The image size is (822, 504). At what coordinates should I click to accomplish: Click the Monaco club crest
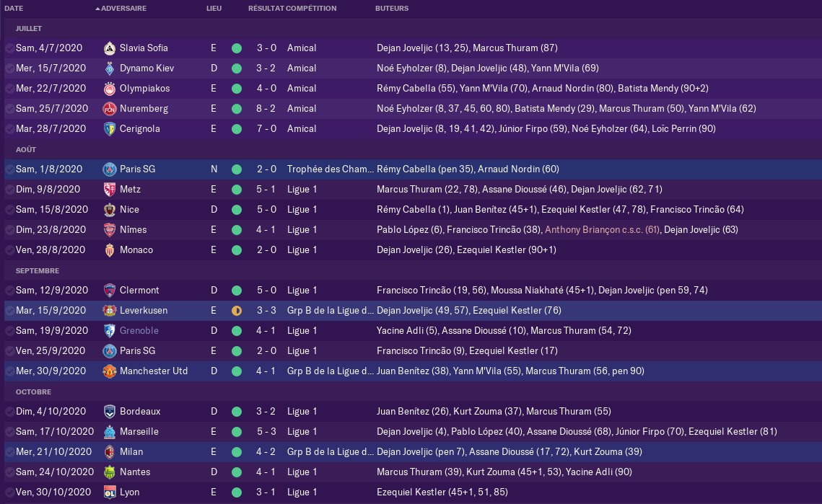109,250
